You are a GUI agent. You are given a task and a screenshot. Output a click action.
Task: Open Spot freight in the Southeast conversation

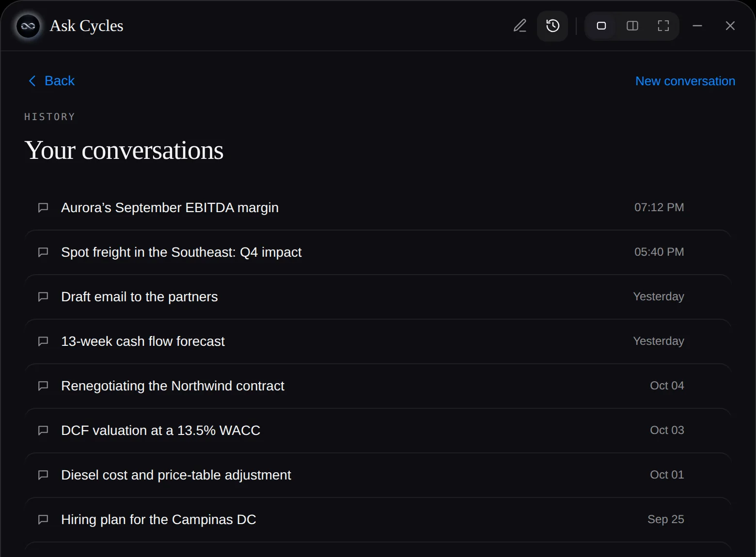(378, 252)
